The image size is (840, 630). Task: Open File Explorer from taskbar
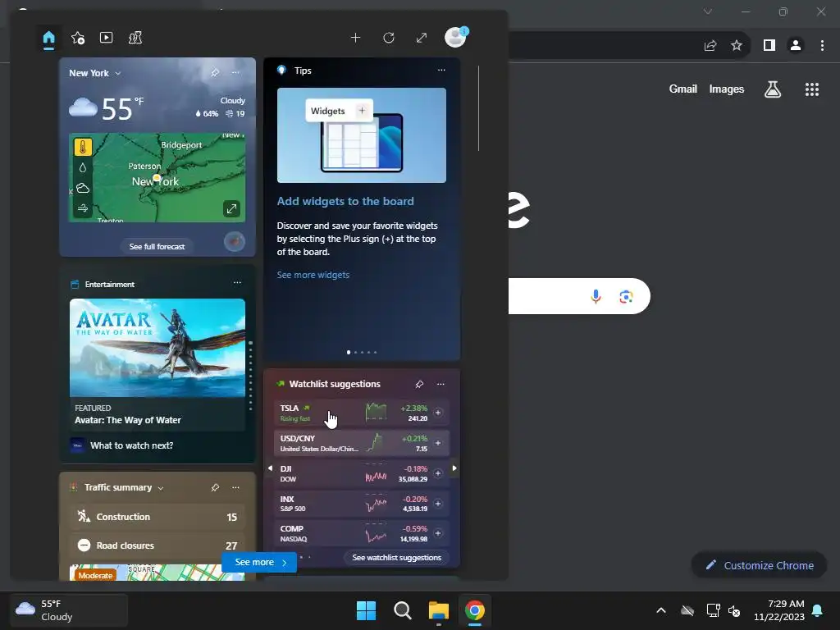[439, 610]
